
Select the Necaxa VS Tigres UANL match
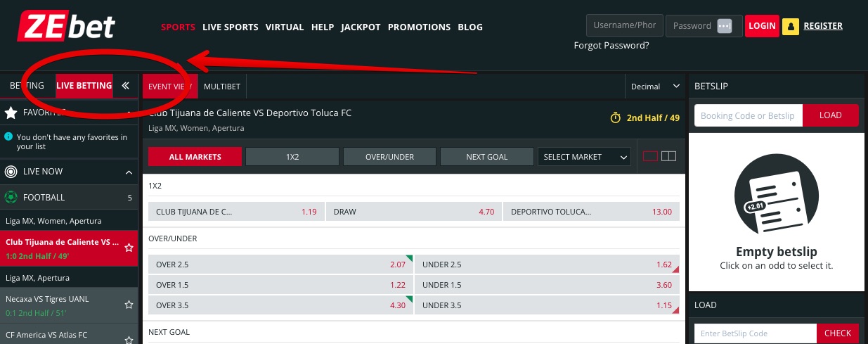tap(69, 305)
